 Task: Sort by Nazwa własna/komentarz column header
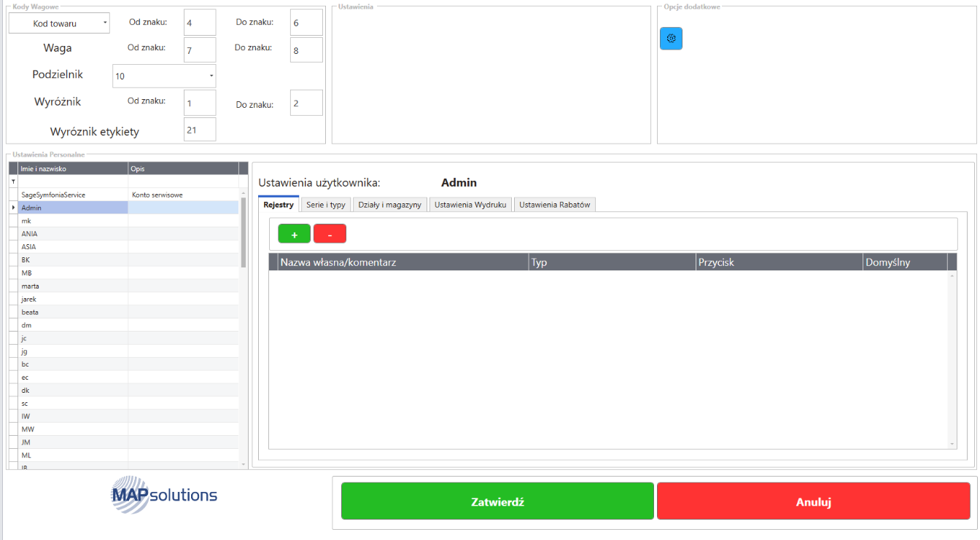pos(402,262)
